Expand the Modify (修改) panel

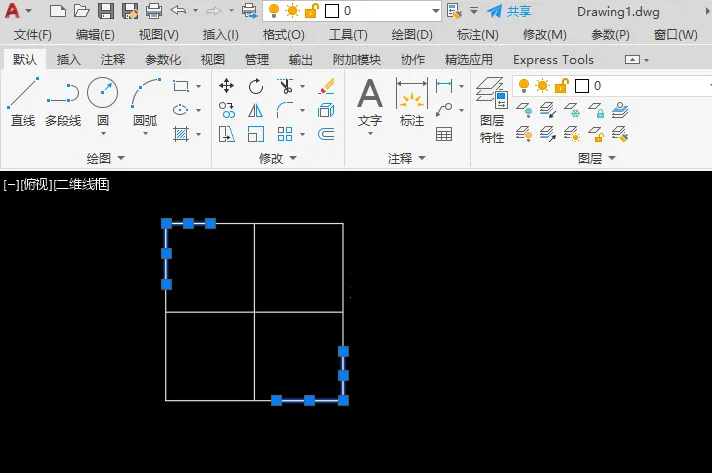pos(277,158)
